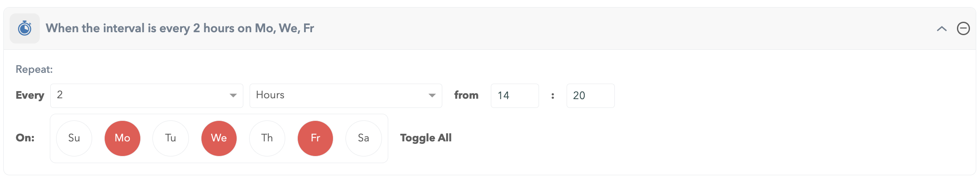Click the arrow in the Hours combo box
The height and width of the screenshot is (179, 980).
[x=432, y=96]
